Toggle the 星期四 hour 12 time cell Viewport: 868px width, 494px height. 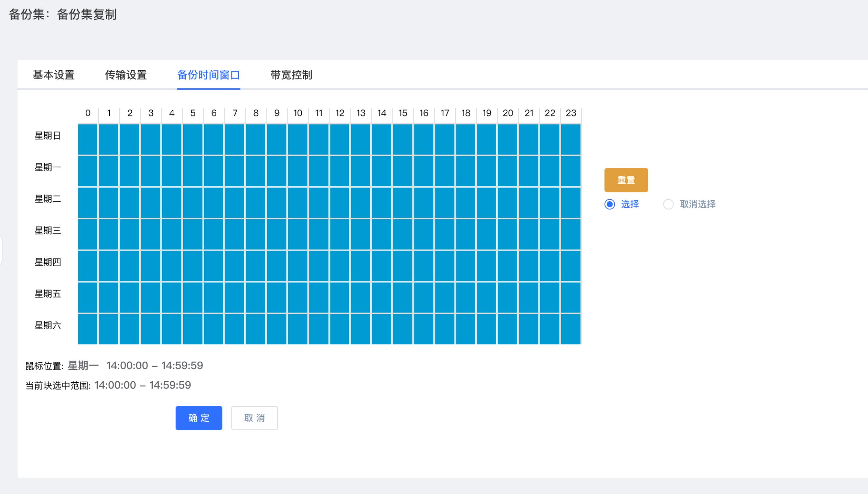339,266
